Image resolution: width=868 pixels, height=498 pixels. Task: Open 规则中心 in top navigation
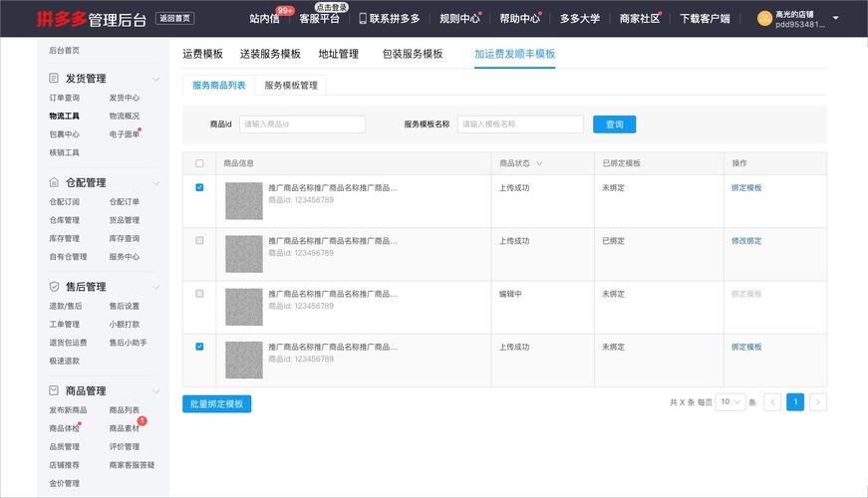[x=459, y=19]
